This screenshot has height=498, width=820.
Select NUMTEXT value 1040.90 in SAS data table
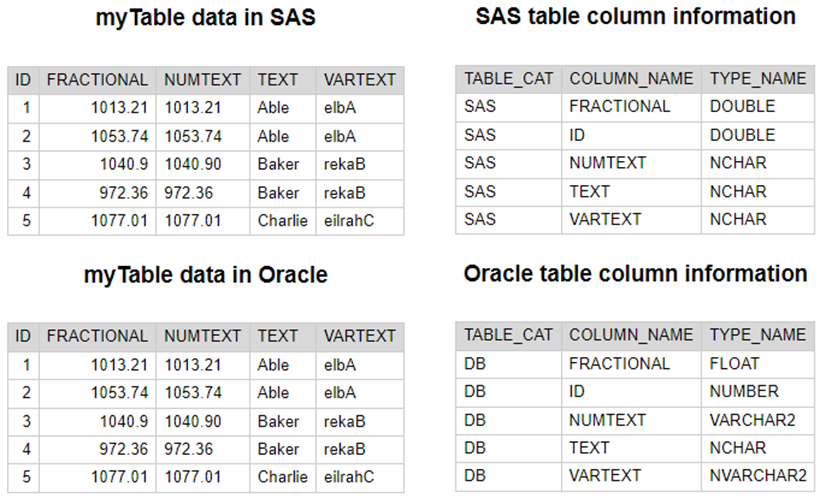click(x=192, y=164)
